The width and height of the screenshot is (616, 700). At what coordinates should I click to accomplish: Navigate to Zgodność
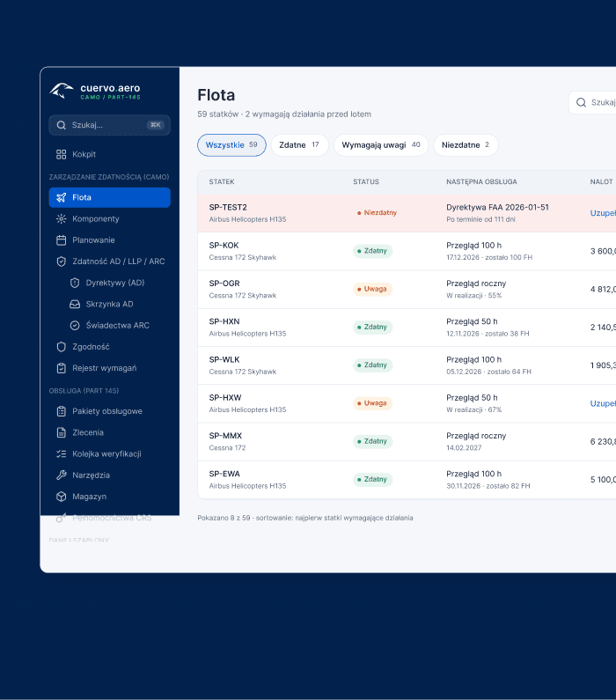click(110, 347)
